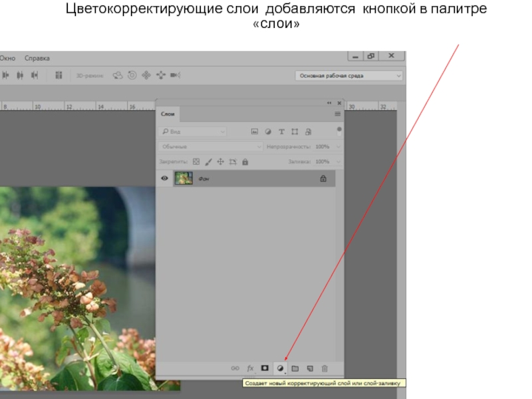This screenshot has height=399, width=532.
Task: Open the Справка menu
Action: point(37,59)
